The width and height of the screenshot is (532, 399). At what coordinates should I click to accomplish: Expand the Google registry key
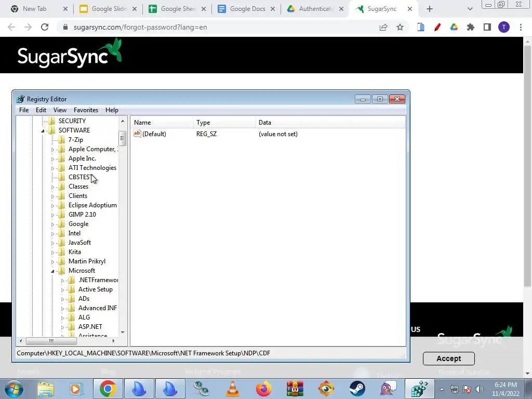coord(52,224)
